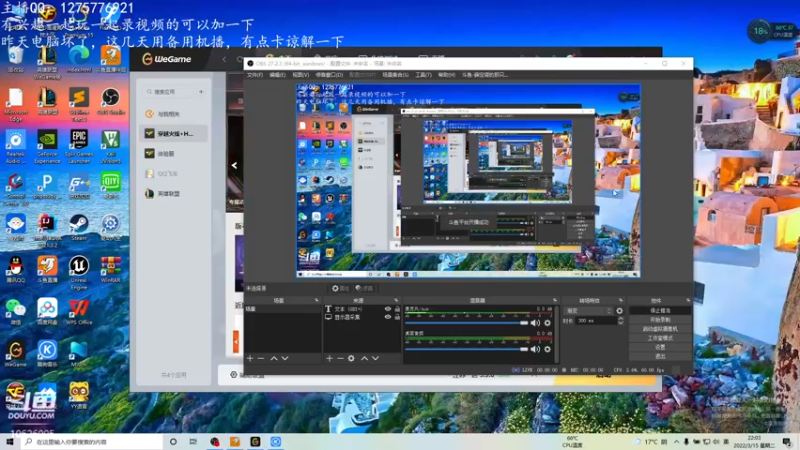Click WeGame application search field
The image size is (800, 450).
[x=168, y=92]
